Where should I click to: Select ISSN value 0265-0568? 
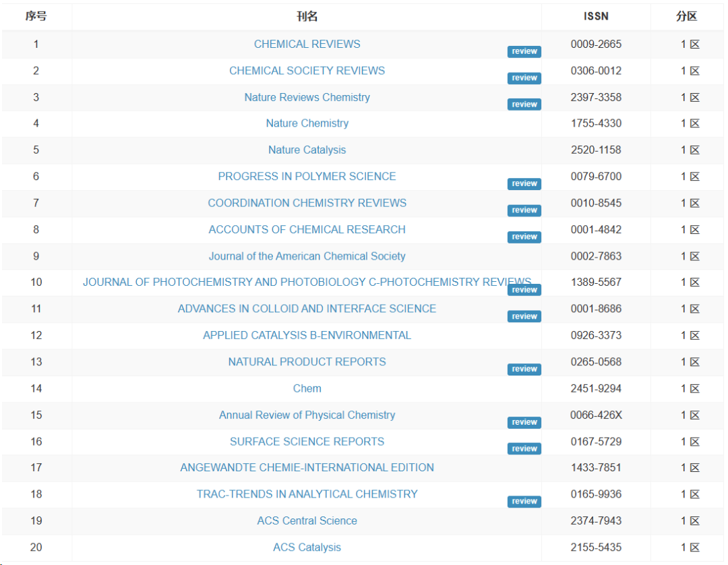pyautogui.click(x=596, y=361)
